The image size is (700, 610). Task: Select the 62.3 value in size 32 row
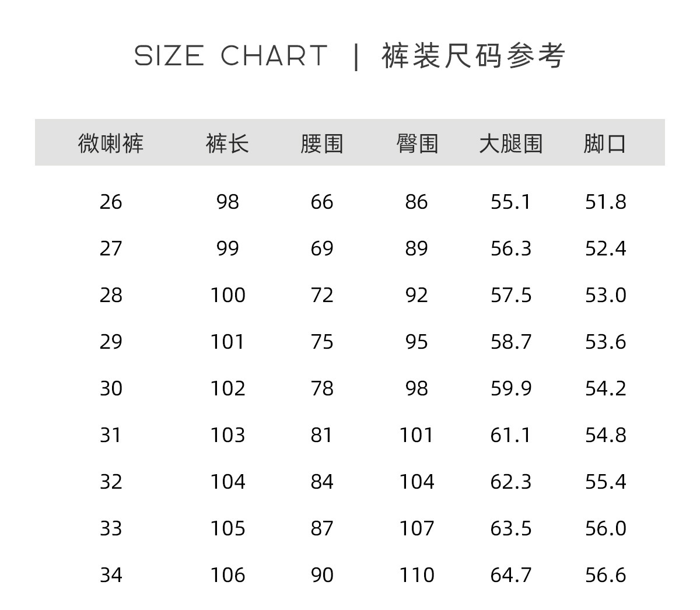point(511,482)
